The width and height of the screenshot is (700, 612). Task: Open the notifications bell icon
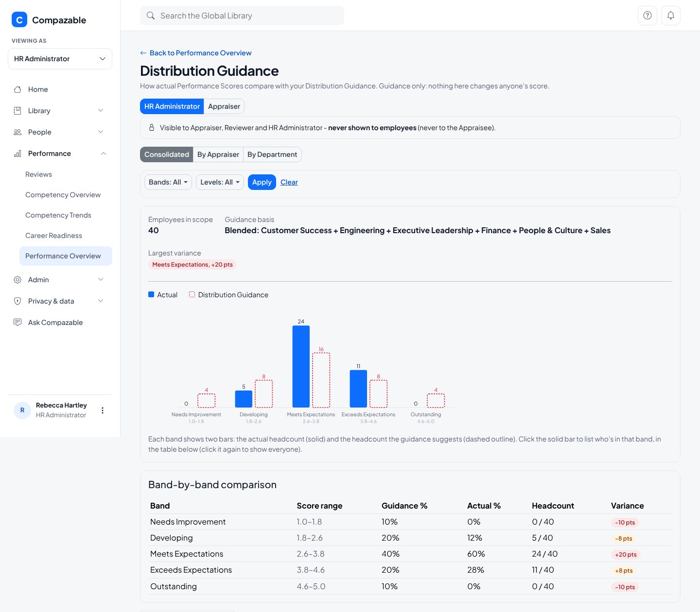[x=671, y=16]
